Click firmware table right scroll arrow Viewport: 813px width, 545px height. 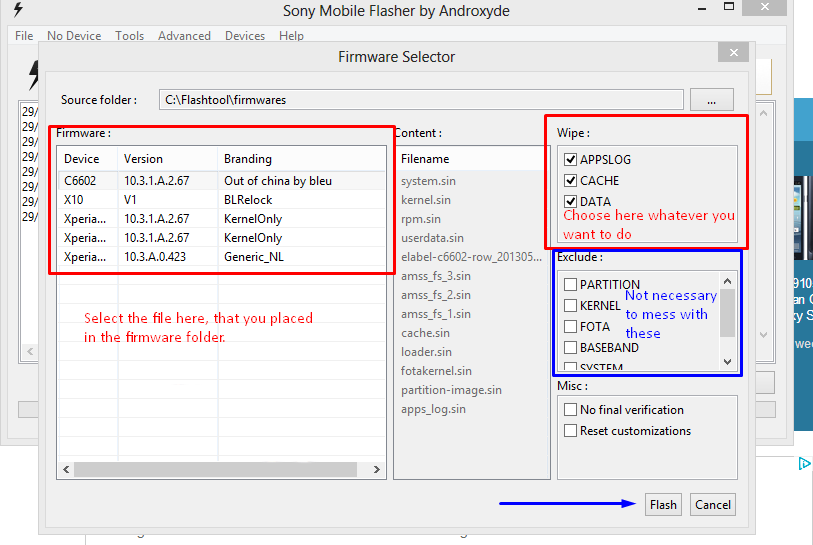pyautogui.click(x=376, y=469)
